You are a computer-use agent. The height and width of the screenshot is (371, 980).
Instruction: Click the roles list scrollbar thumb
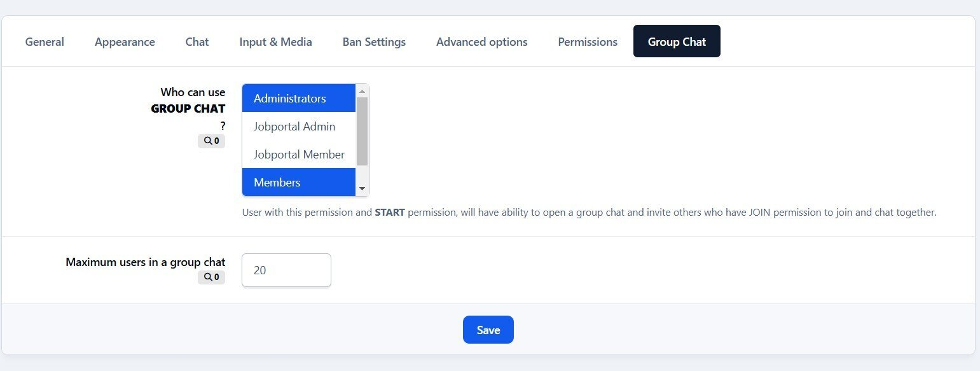[x=362, y=131]
